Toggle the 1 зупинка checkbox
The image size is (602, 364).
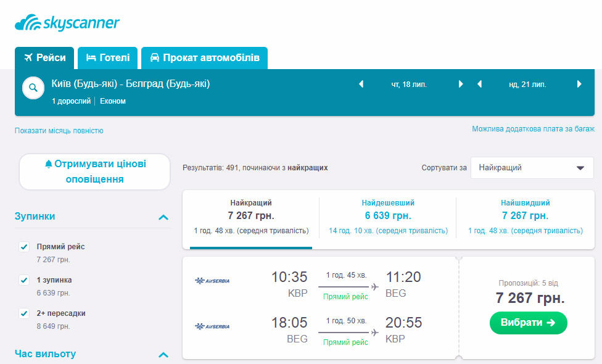(x=24, y=280)
